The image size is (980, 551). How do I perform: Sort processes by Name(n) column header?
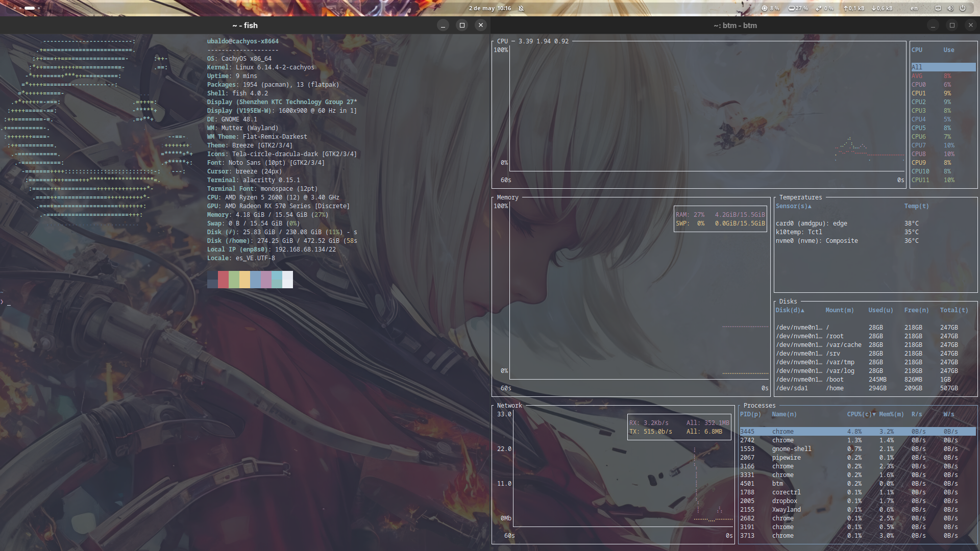[x=784, y=414]
